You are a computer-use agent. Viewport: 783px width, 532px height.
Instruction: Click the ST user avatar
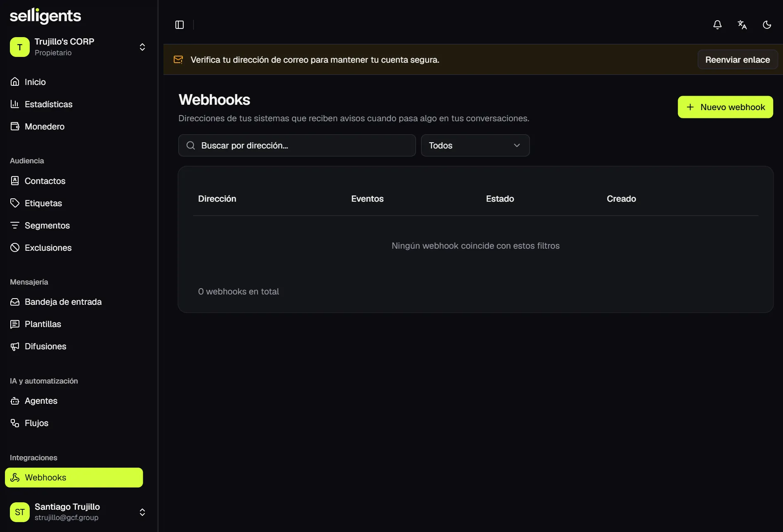[20, 512]
